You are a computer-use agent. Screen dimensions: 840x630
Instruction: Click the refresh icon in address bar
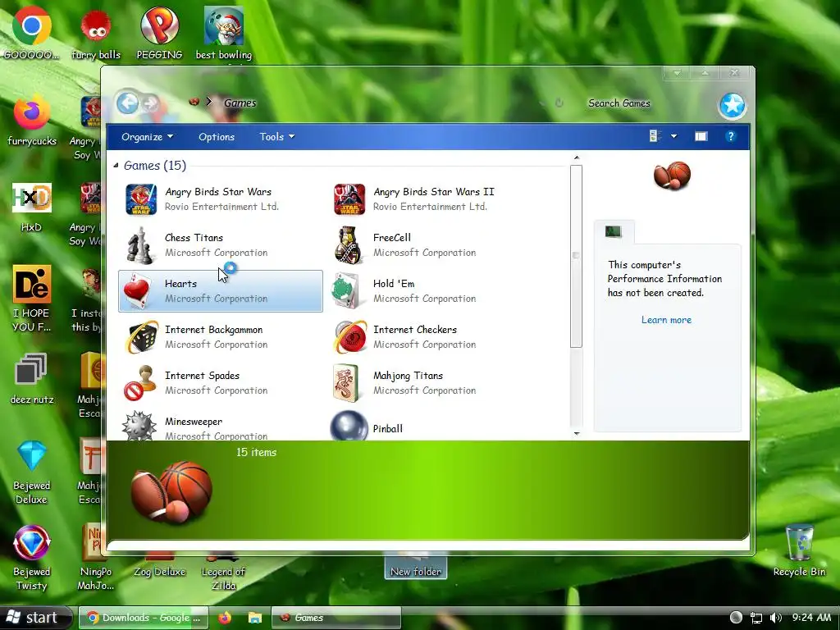(x=559, y=103)
